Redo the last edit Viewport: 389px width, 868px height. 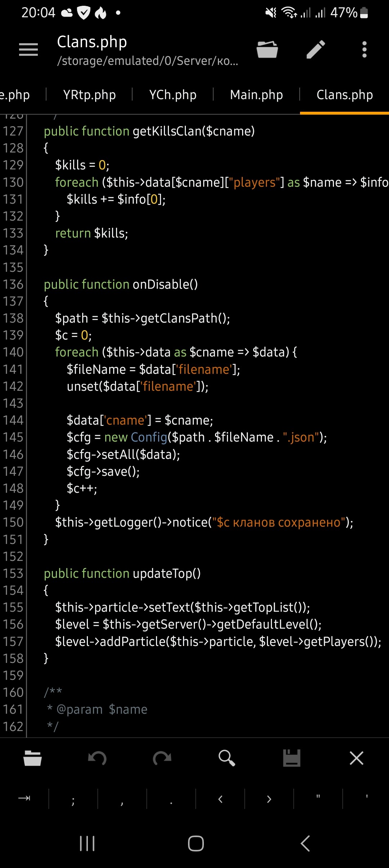click(x=162, y=758)
